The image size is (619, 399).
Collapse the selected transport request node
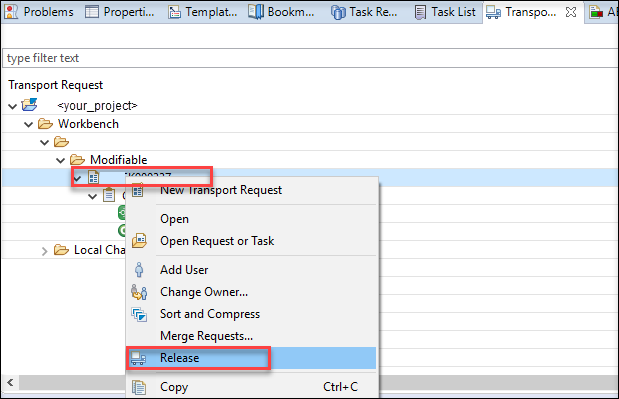tap(77, 178)
